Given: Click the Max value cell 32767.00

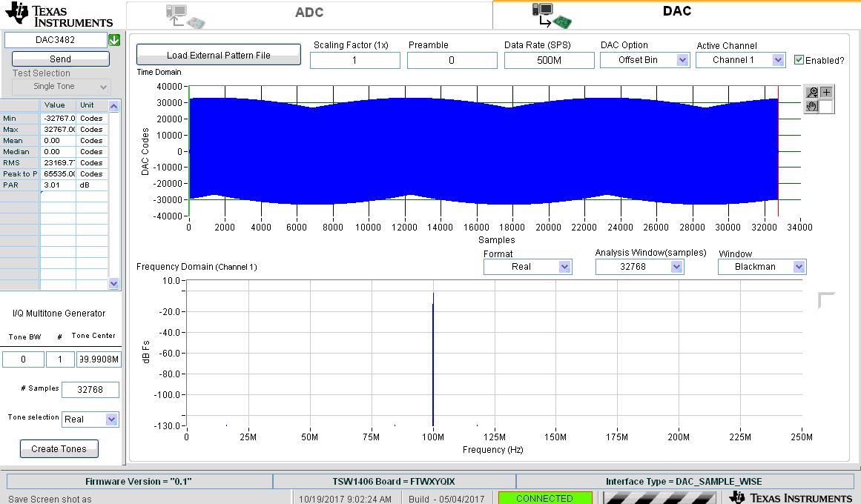Looking at the screenshot, I should 58,130.
